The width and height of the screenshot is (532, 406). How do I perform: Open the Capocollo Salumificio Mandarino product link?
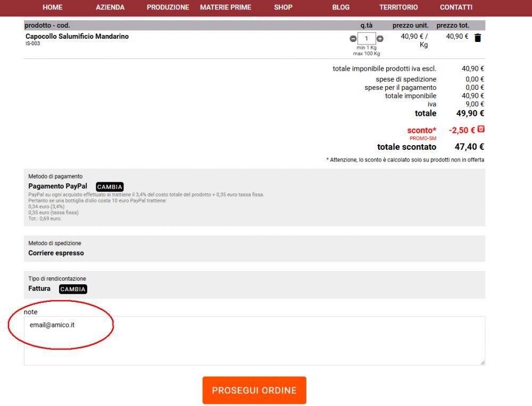77,37
